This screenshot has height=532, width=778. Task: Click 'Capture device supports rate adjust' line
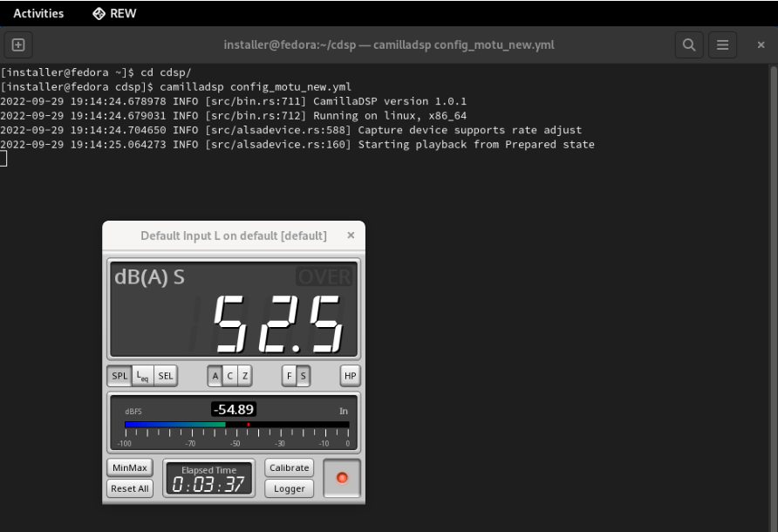click(x=290, y=130)
